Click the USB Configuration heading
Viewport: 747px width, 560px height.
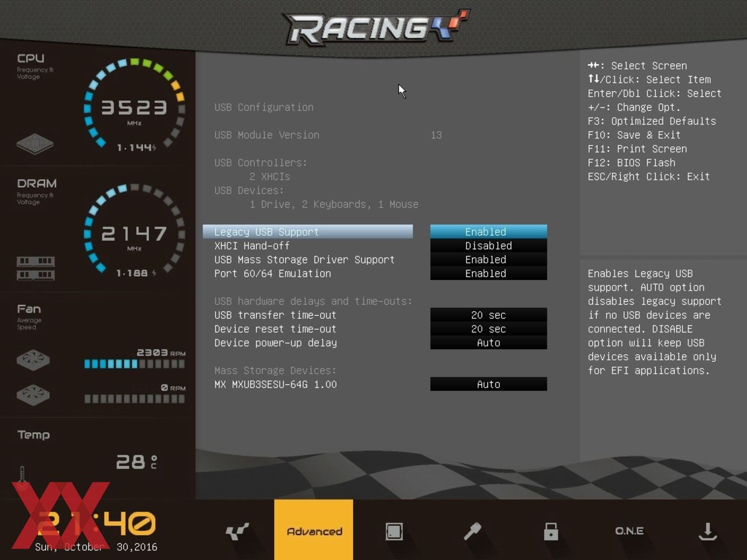tap(264, 107)
